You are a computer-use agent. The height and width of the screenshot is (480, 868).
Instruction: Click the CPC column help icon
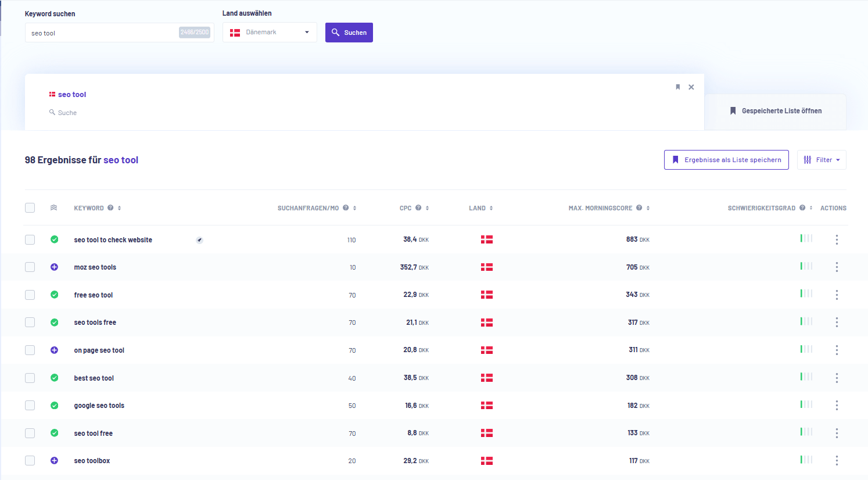click(x=418, y=207)
